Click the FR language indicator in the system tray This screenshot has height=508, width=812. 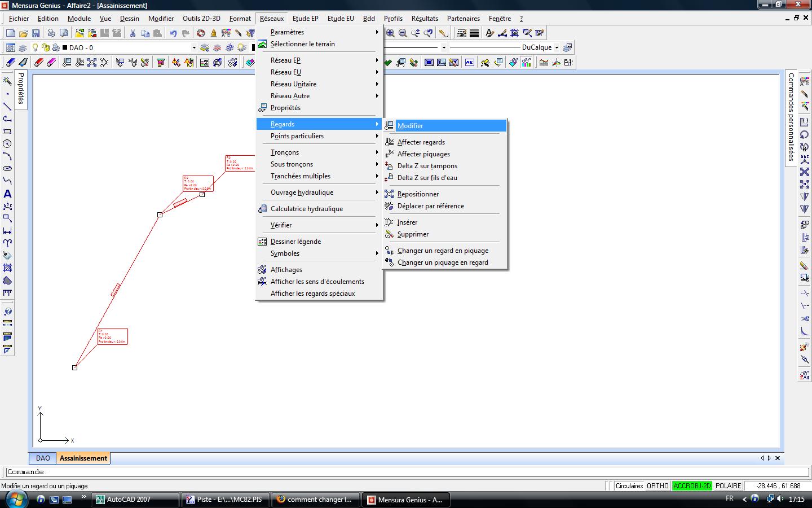[x=729, y=499]
